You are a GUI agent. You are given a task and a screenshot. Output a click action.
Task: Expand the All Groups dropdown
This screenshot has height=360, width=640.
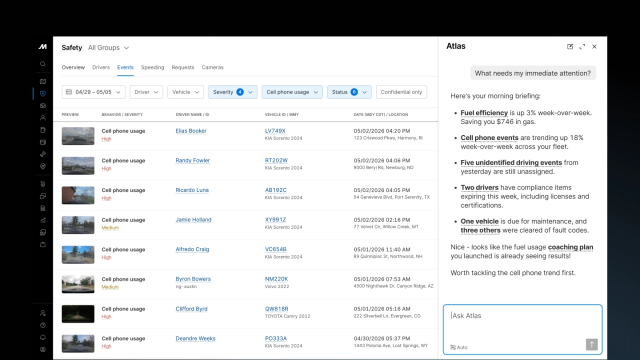(x=109, y=48)
